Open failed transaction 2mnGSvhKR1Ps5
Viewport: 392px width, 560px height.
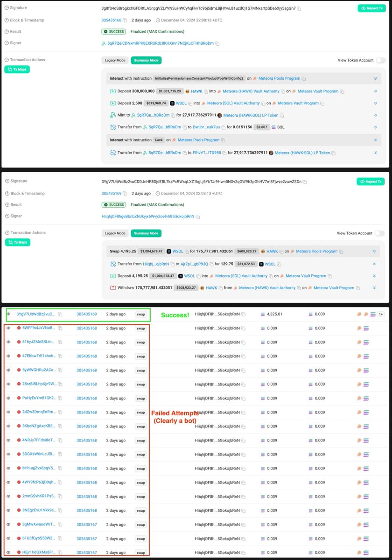(39, 496)
